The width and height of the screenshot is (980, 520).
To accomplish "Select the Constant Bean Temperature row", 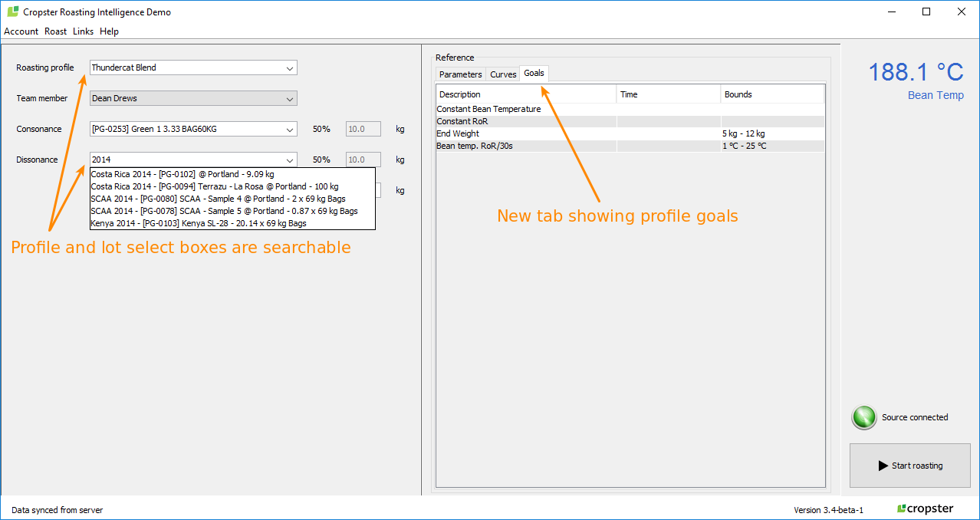I will tap(630, 109).
